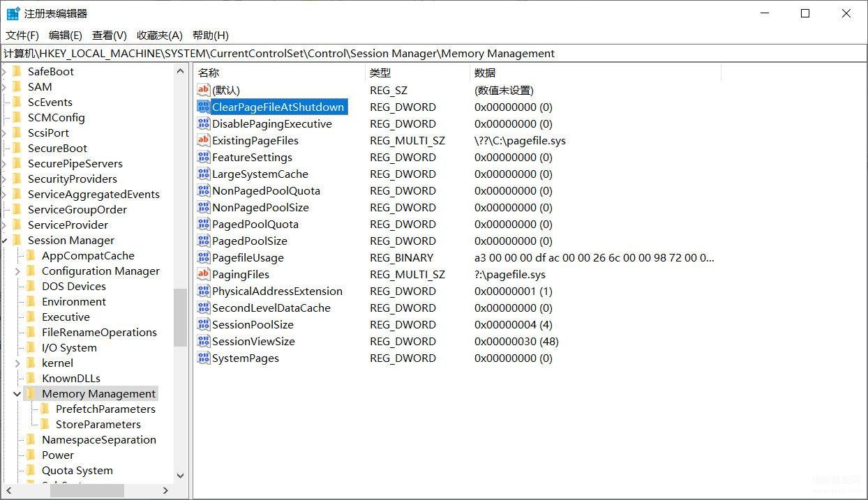The width and height of the screenshot is (868, 500).
Task: Select the PrefetchParameters subkey
Action: 105,409
